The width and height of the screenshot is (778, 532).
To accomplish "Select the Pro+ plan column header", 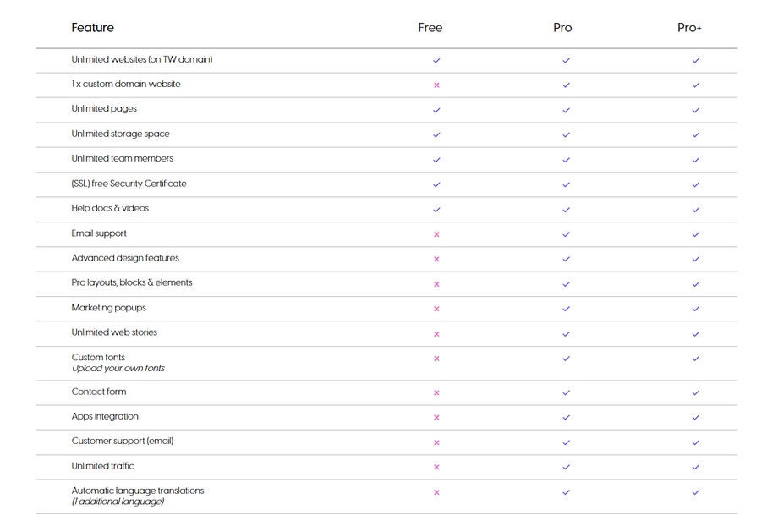I will click(x=689, y=28).
